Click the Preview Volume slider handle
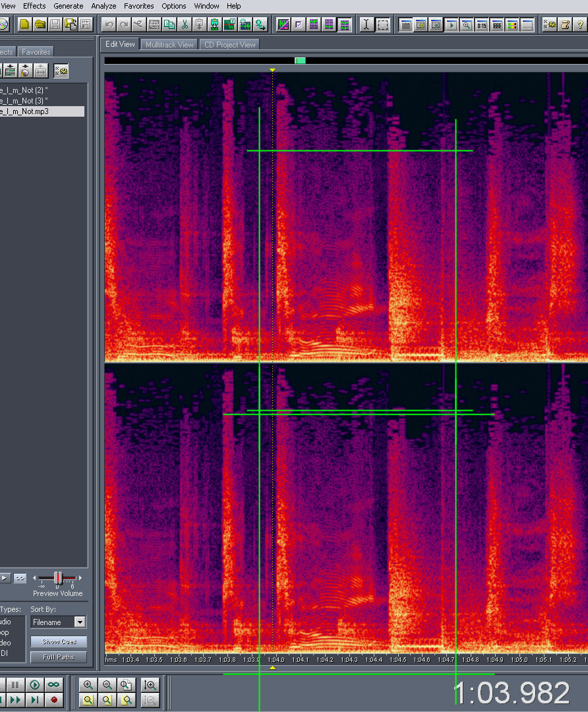 click(x=57, y=578)
